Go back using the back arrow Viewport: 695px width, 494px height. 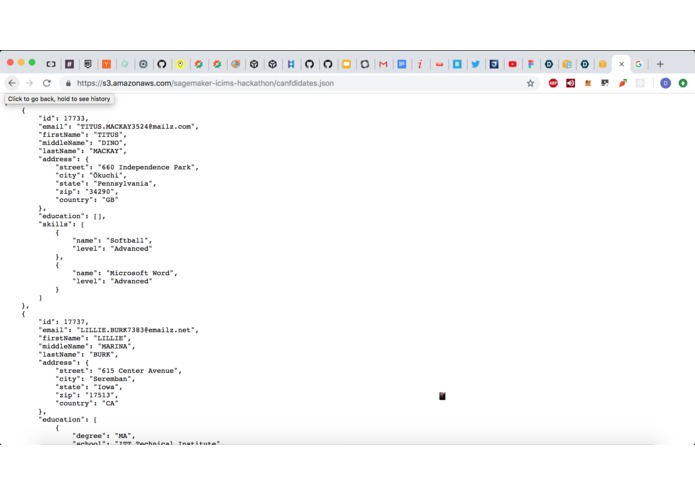pos(12,83)
